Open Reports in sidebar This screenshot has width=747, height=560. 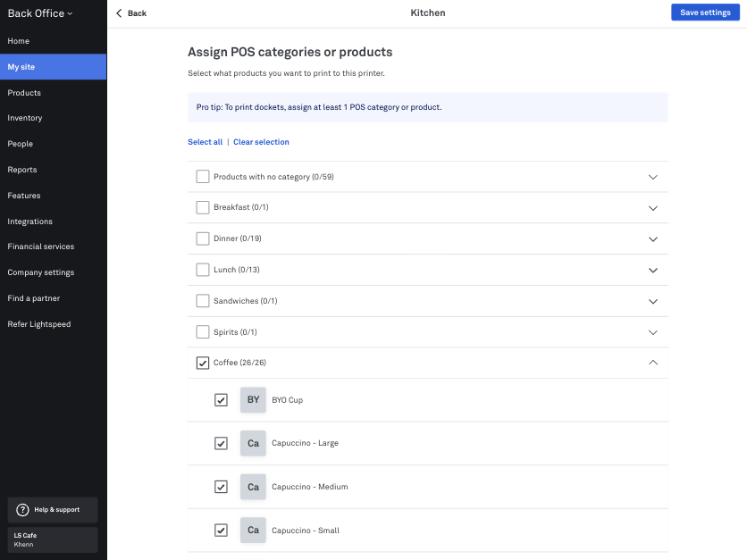54,170
